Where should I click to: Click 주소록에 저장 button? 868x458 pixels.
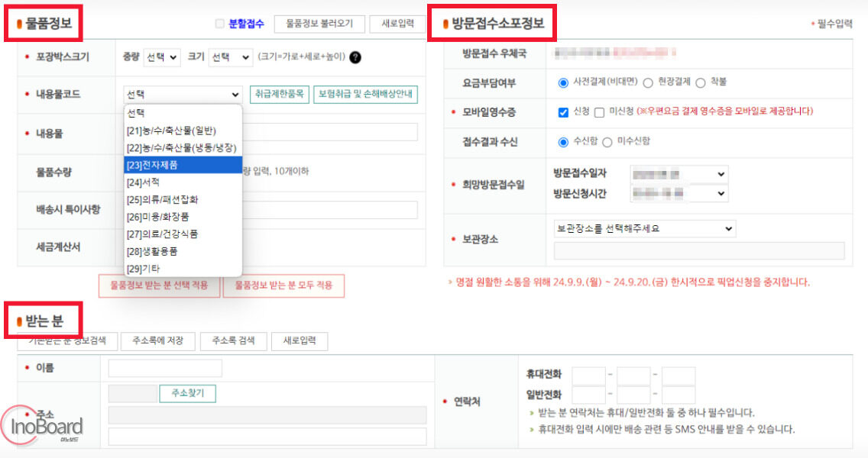(157, 340)
